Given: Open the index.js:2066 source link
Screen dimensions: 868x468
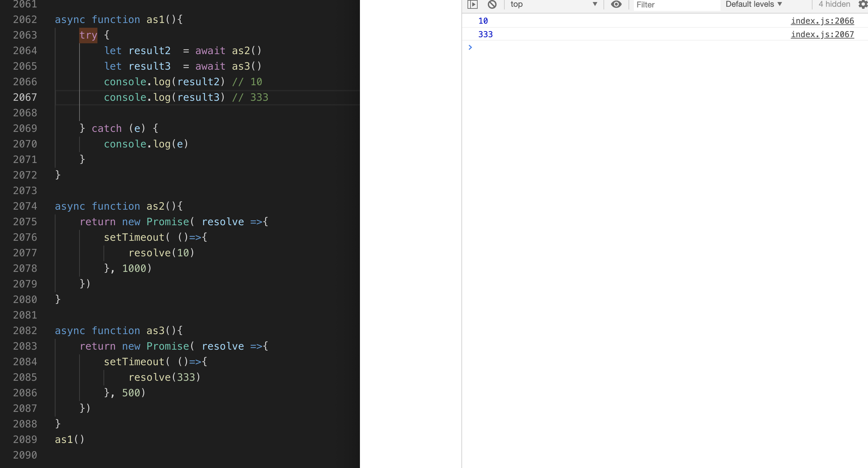Looking at the screenshot, I should [x=822, y=21].
